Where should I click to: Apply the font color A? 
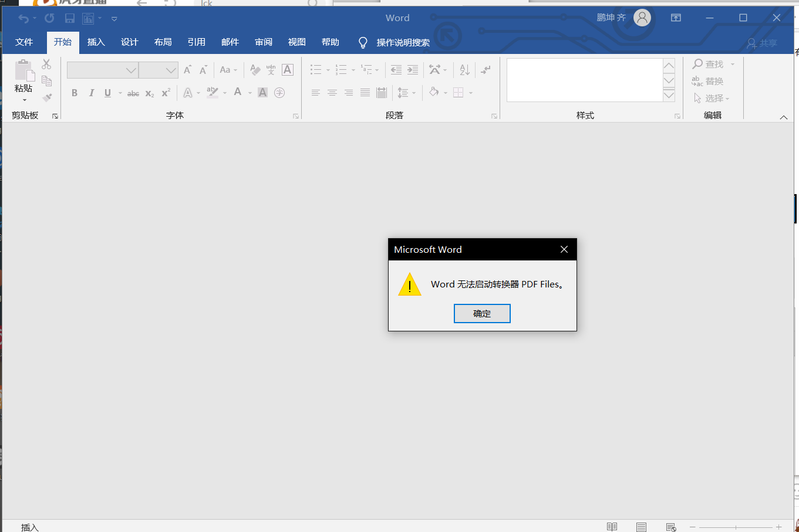(238, 92)
